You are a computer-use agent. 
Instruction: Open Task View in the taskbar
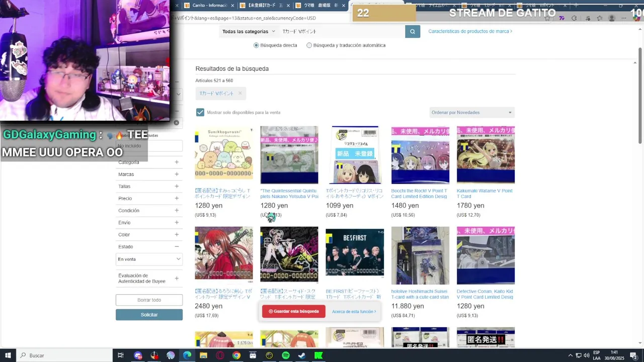pos(121,355)
